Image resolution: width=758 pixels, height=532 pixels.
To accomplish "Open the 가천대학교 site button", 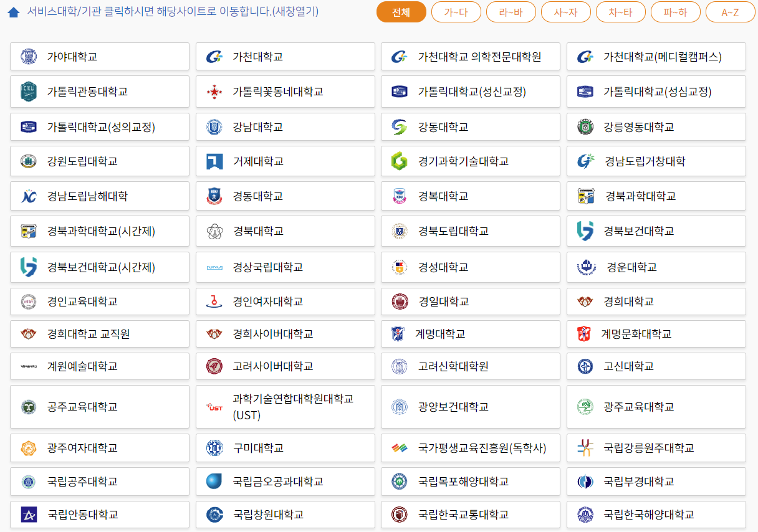I will [285, 57].
